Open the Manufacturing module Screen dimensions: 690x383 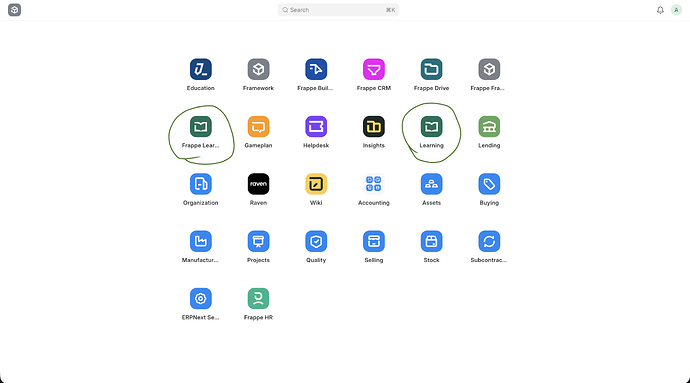pyautogui.click(x=201, y=241)
